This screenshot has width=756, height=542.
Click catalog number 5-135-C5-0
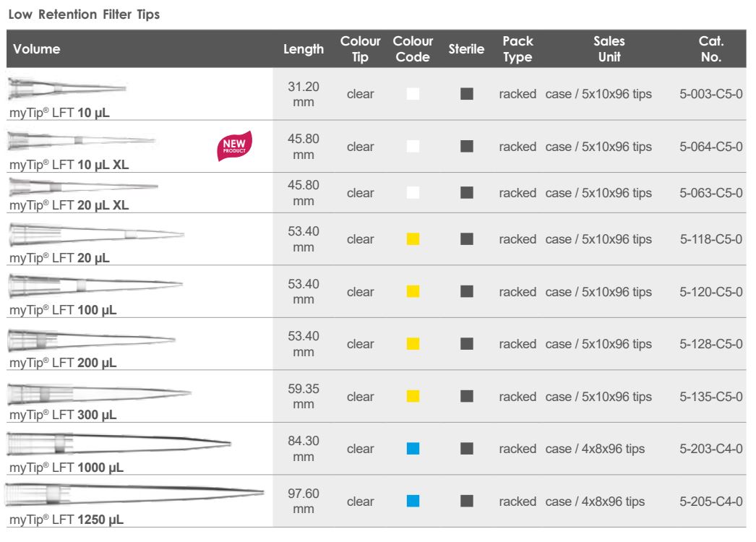(x=711, y=397)
